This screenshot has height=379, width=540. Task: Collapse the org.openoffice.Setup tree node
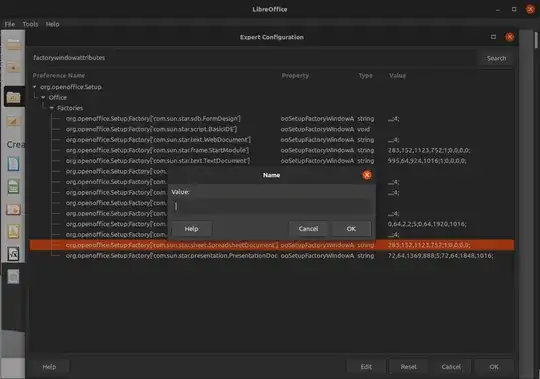click(x=34, y=87)
